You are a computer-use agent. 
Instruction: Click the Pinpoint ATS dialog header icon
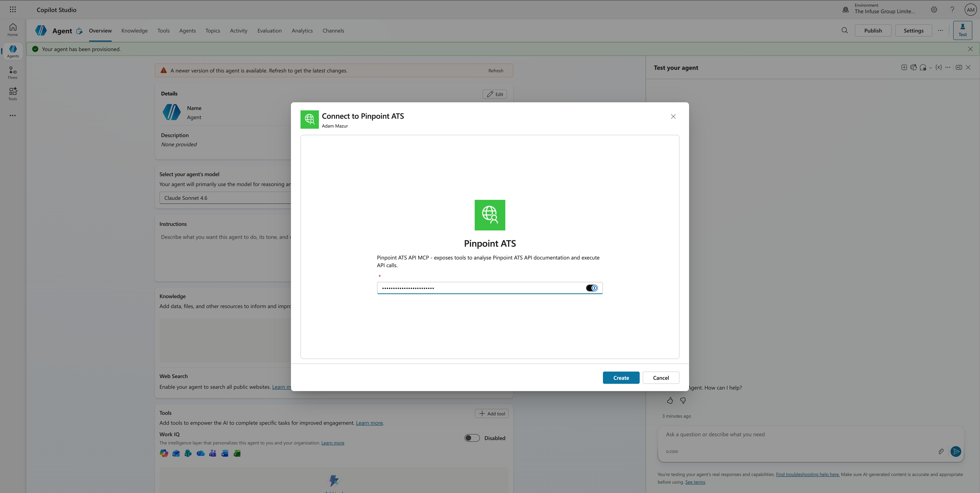[309, 119]
